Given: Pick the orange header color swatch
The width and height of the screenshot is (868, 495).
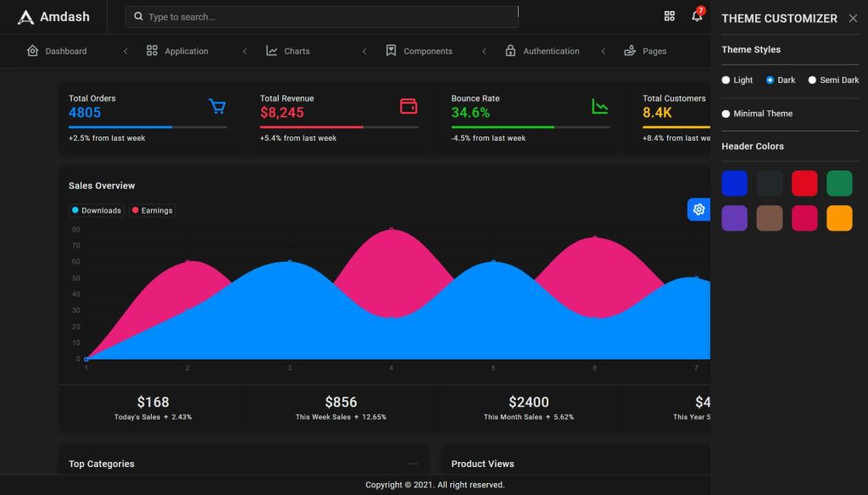Looking at the screenshot, I should (839, 218).
